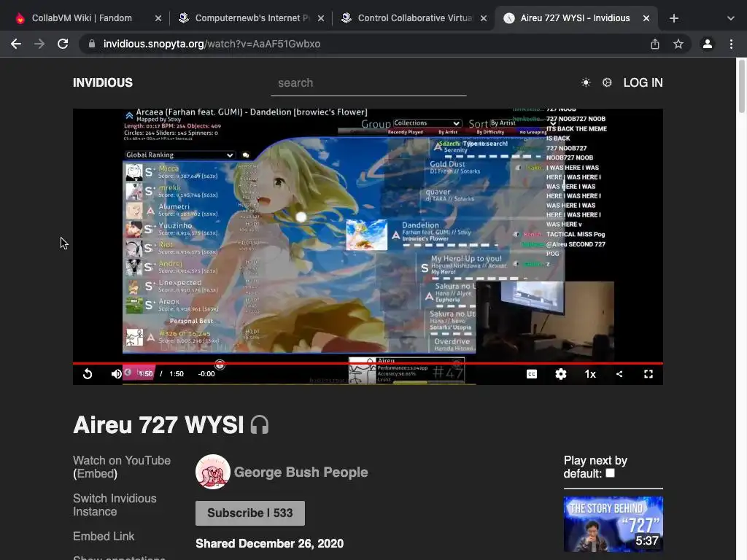Screen dimensions: 747x560
Task: Focus the Invidious search field
Action: pos(368,83)
